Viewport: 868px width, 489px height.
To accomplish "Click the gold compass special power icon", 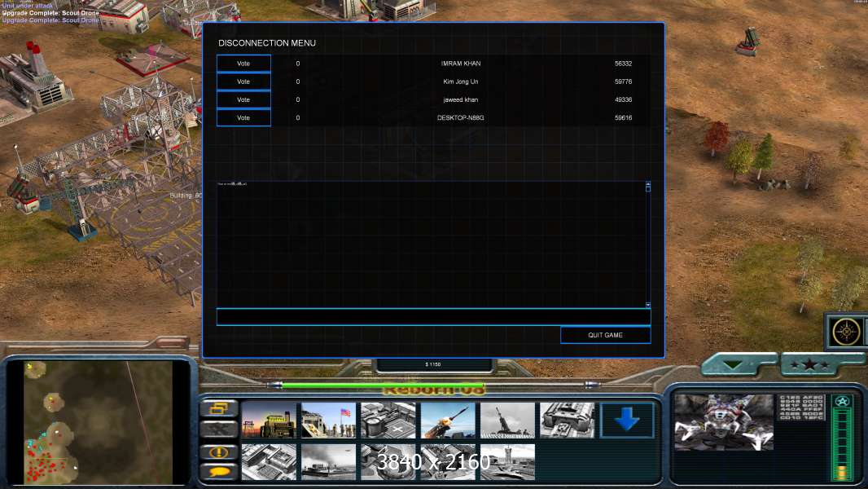I will [847, 331].
